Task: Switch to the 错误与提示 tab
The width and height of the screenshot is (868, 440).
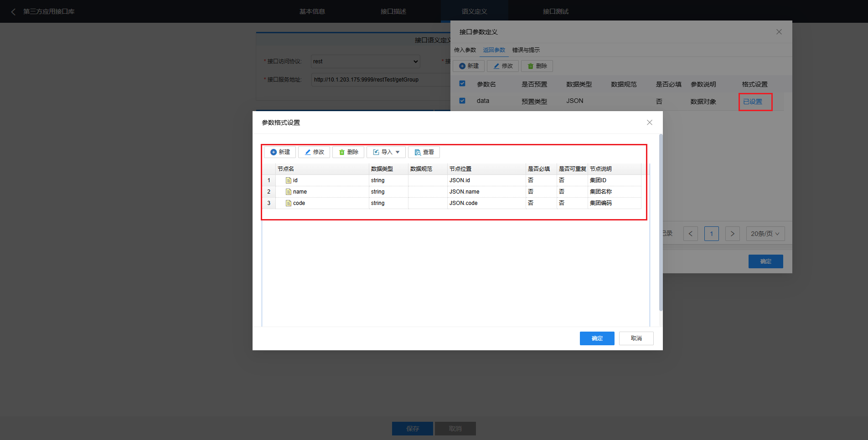Action: (x=526, y=50)
